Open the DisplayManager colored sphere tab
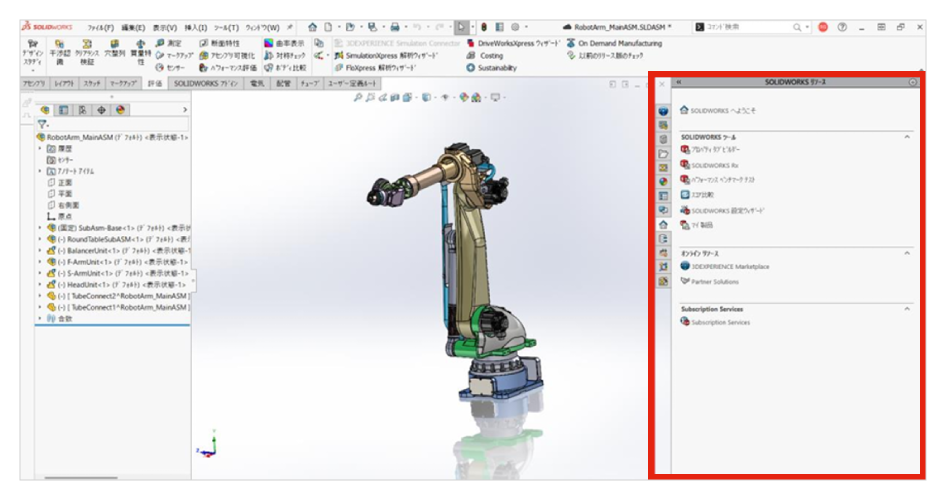This screenshot has height=500, width=946. pyautogui.click(x=120, y=109)
